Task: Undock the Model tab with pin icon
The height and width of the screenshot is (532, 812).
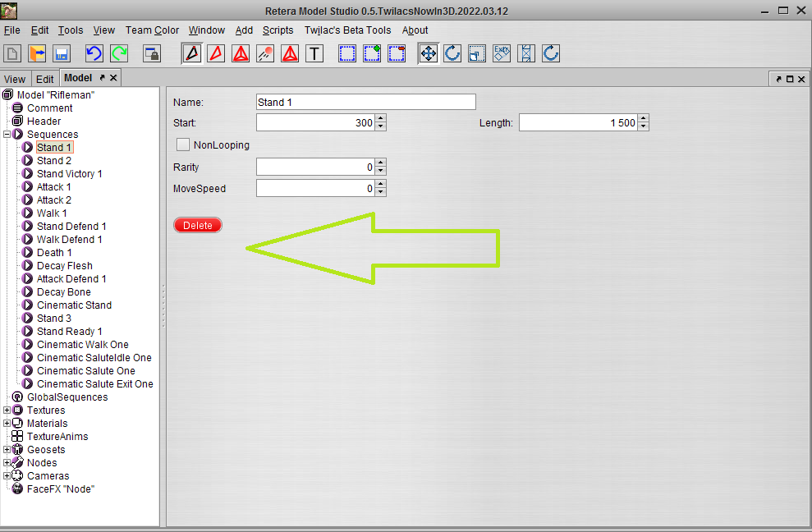Action: coord(102,78)
